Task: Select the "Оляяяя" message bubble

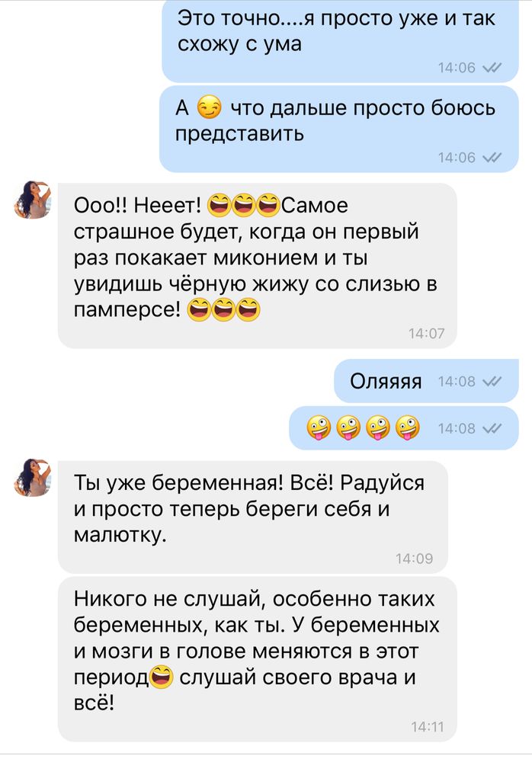Action: click(x=427, y=381)
